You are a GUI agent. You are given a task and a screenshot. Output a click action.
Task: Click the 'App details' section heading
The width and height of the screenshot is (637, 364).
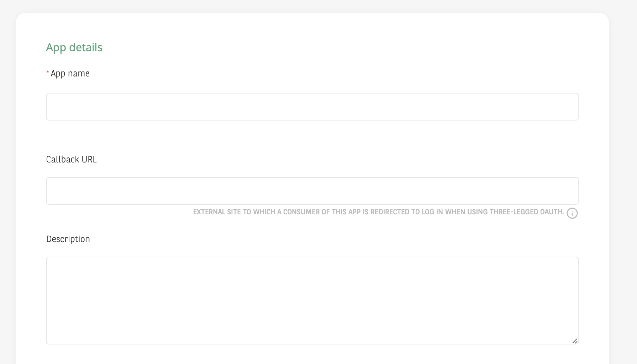tap(74, 47)
